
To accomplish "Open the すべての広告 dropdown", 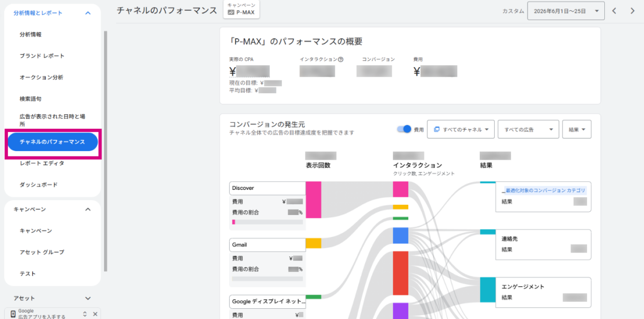I will tap(529, 129).
